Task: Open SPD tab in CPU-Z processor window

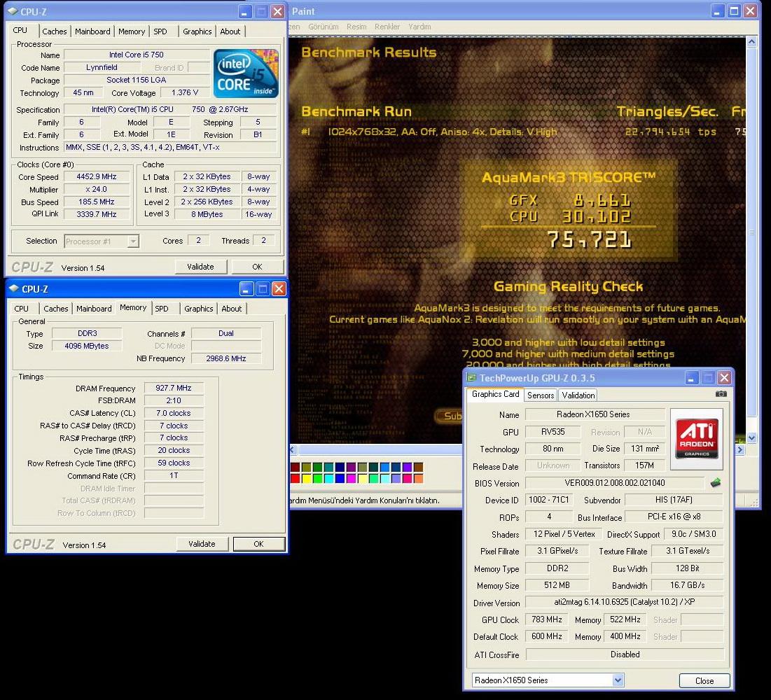Action: [160, 31]
